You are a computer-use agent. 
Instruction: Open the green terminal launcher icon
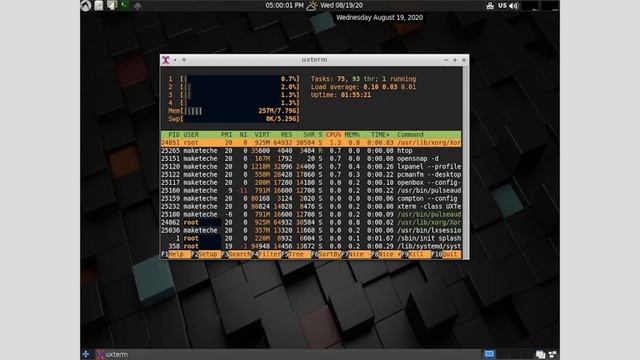(124, 5)
